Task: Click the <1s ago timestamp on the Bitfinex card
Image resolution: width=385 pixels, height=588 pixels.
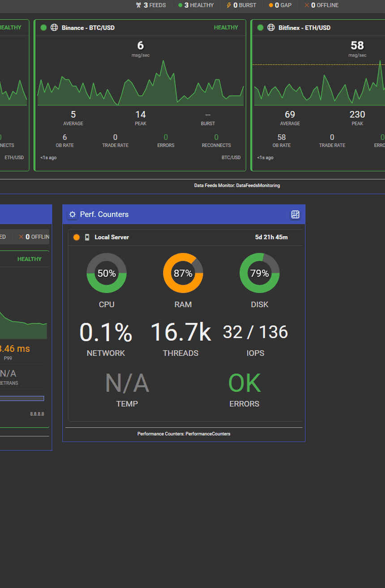Action: (265, 158)
